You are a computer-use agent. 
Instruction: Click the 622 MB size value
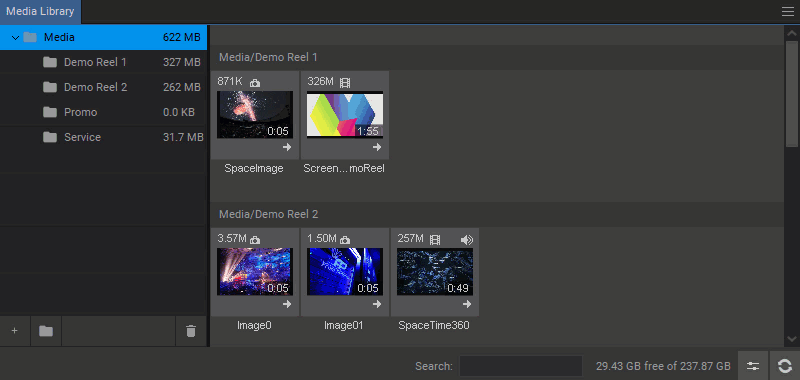[182, 37]
